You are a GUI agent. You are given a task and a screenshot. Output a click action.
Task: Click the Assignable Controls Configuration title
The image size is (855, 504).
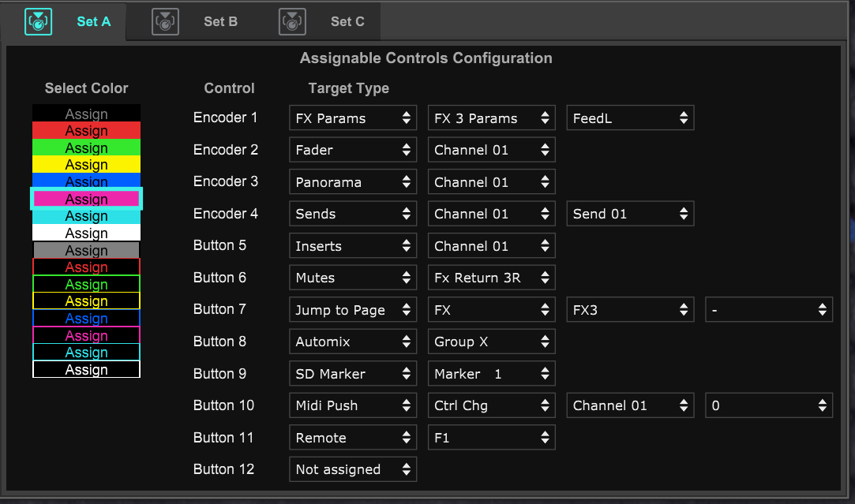(426, 58)
